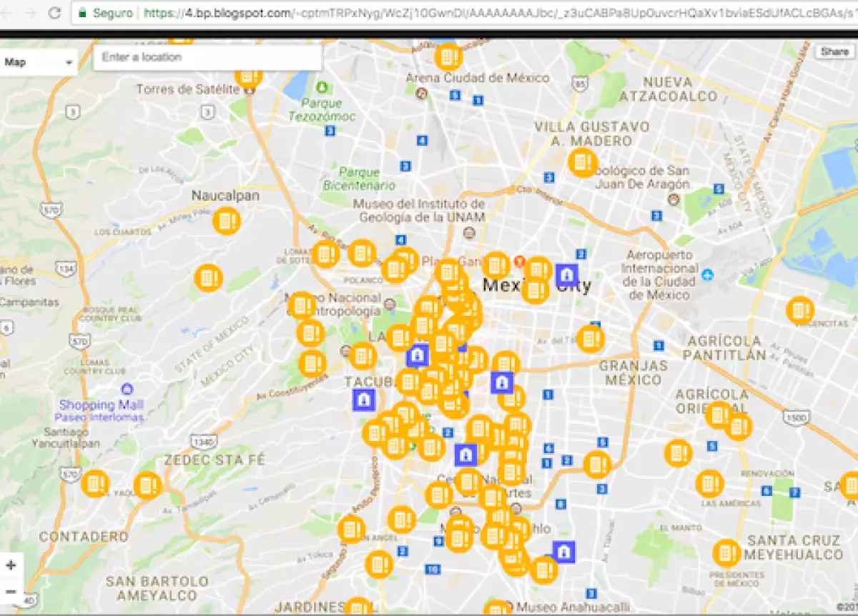Click the blue marker right of Mexico City label

566,274
